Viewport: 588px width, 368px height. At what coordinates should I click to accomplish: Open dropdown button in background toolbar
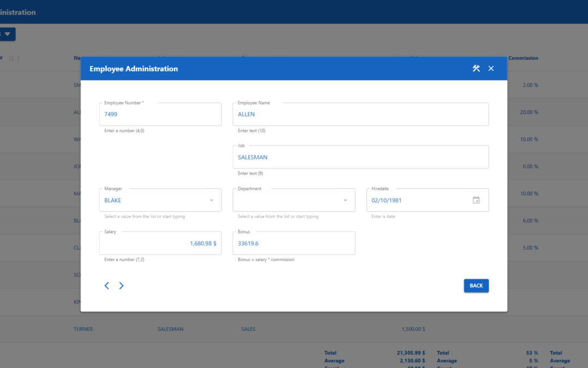click(x=7, y=34)
